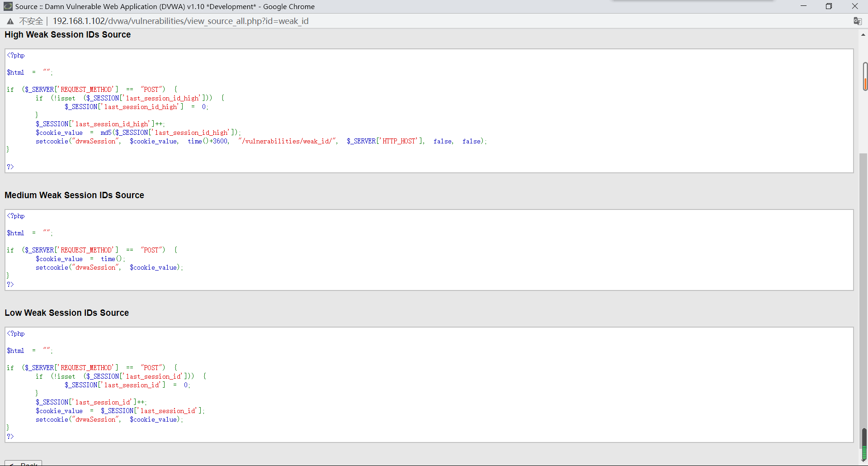Click the setcookie line in High source code
Image resolution: width=868 pixels, height=466 pixels.
tap(261, 142)
